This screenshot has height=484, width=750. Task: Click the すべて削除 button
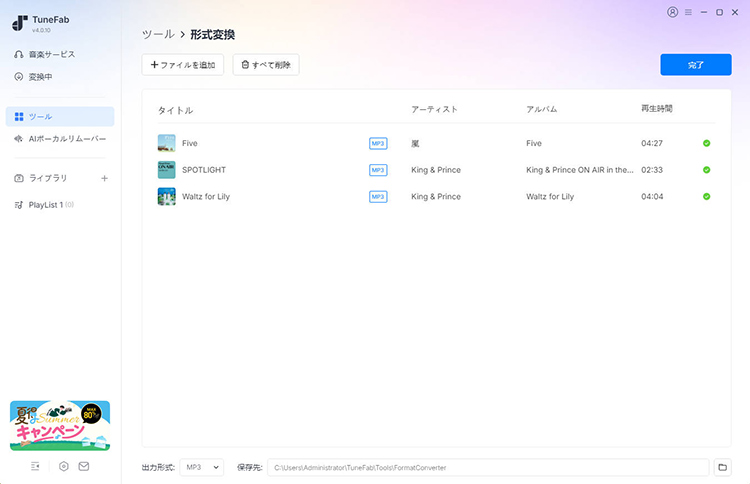[x=266, y=65]
